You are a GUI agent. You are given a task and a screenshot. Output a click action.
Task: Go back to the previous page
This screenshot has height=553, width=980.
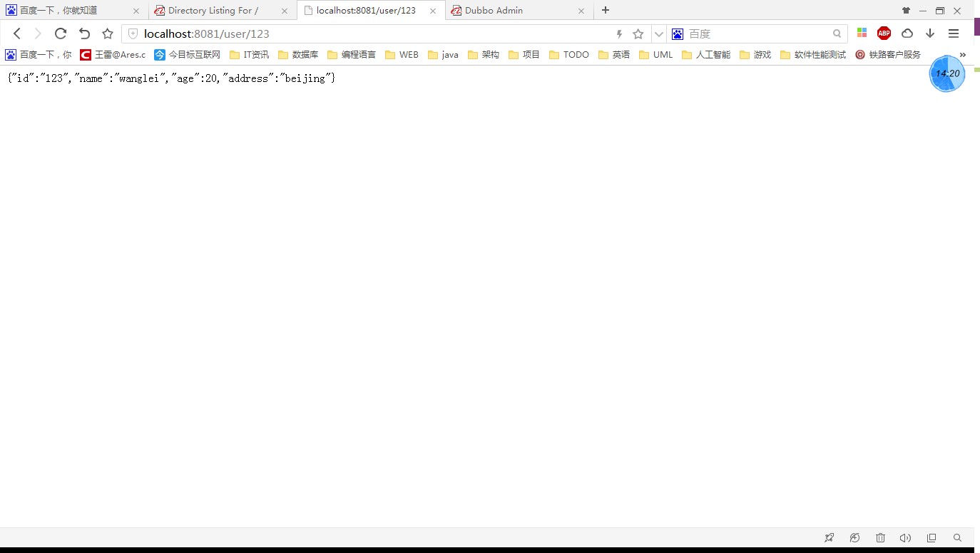click(x=17, y=33)
